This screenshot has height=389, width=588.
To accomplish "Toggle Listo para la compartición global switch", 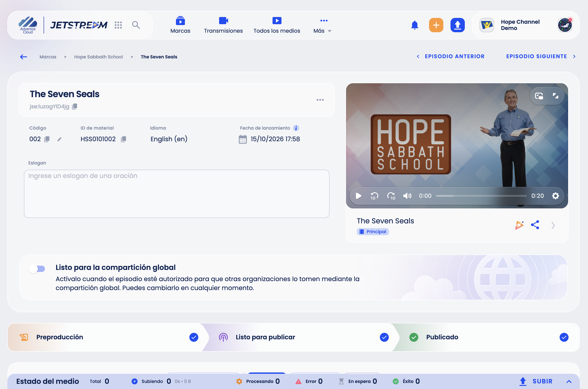I will click(x=37, y=269).
